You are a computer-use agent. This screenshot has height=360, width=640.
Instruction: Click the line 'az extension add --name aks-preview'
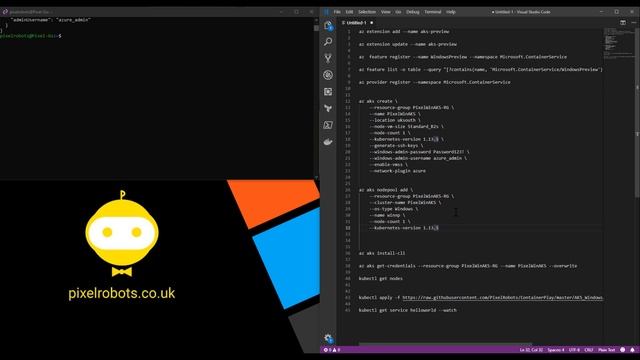(404, 31)
